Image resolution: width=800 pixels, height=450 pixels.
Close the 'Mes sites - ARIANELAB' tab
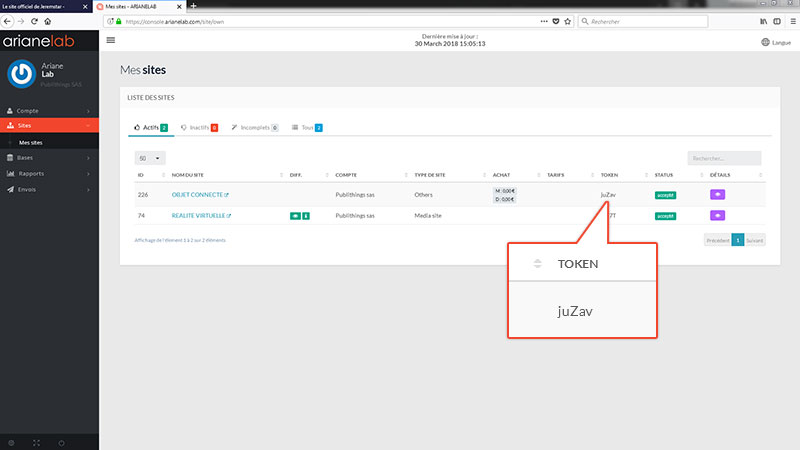tap(179, 7)
